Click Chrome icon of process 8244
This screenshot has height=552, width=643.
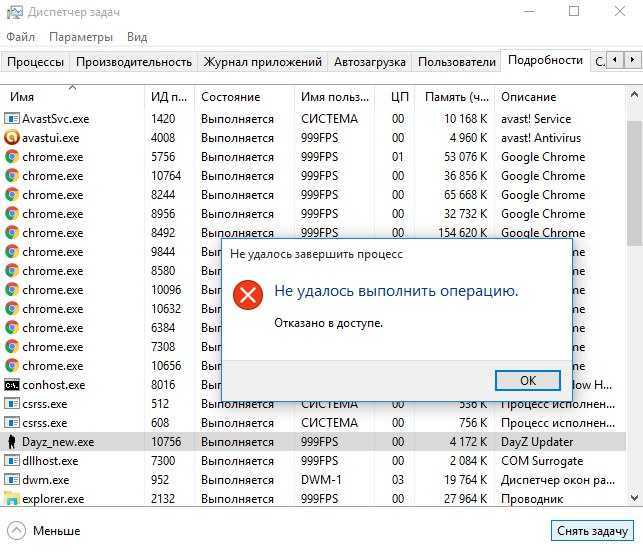coord(11,195)
